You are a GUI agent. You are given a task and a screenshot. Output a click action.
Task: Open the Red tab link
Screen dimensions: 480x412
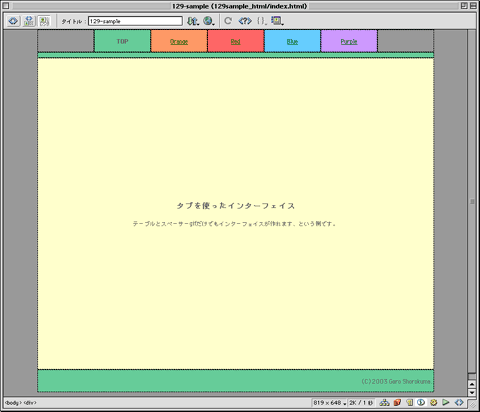coord(236,41)
